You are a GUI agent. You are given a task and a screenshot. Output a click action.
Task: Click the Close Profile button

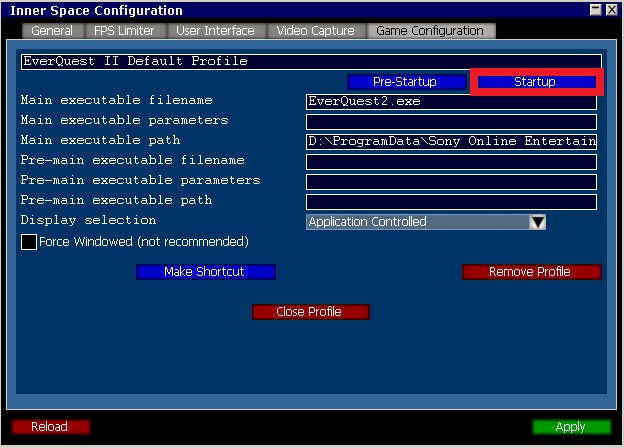pos(310,312)
